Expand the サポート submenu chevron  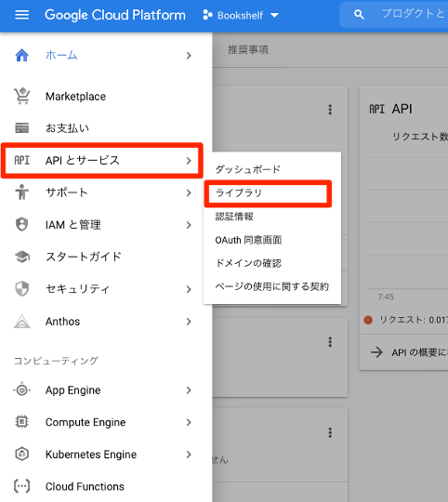[189, 192]
